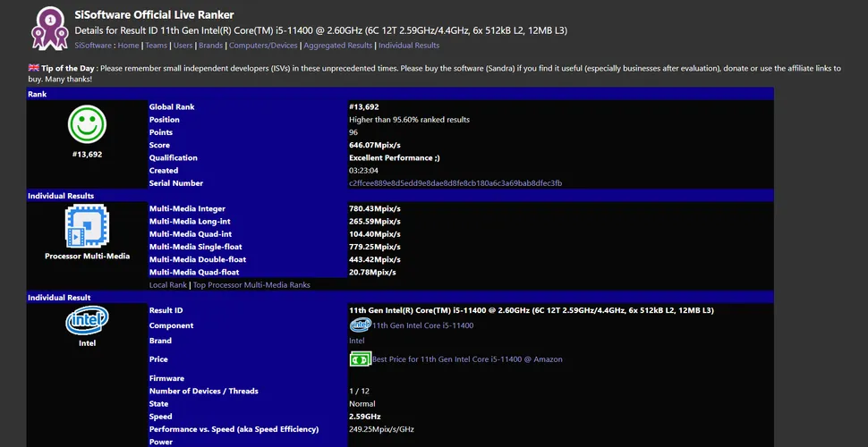
Task: Click the purple ranker medal logo
Action: (x=50, y=28)
